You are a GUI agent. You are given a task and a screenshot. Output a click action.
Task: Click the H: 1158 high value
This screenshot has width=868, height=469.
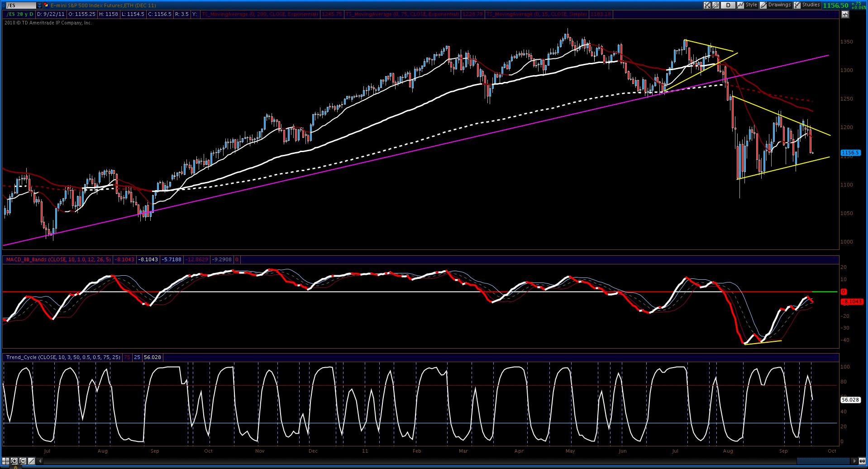(109, 14)
